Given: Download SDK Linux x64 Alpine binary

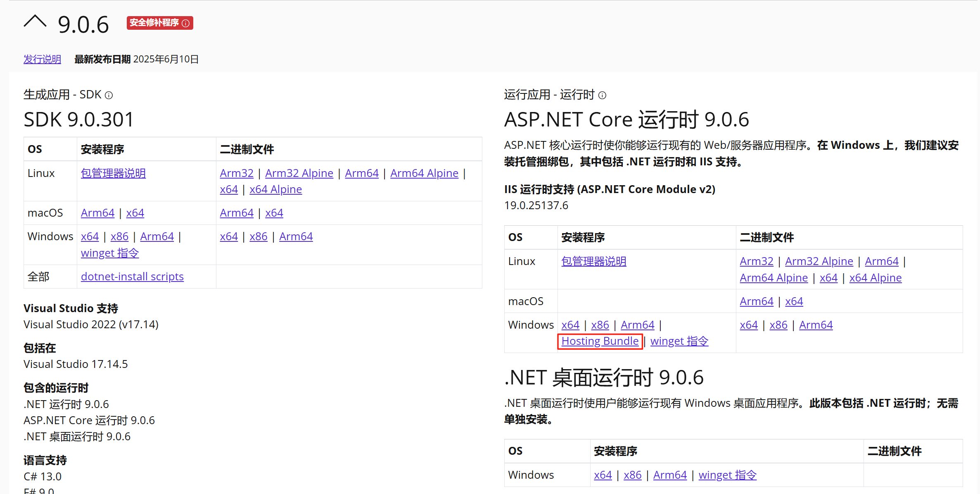Looking at the screenshot, I should click(x=275, y=189).
